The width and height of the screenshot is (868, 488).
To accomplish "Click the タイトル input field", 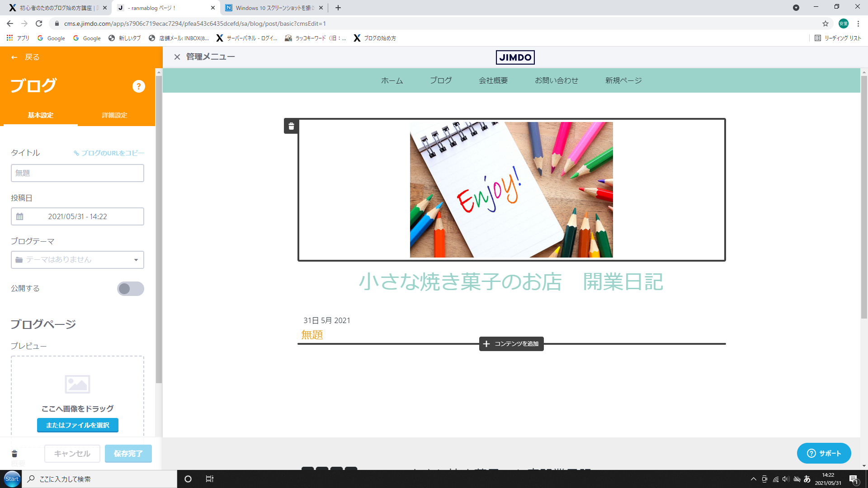I will coord(77,173).
